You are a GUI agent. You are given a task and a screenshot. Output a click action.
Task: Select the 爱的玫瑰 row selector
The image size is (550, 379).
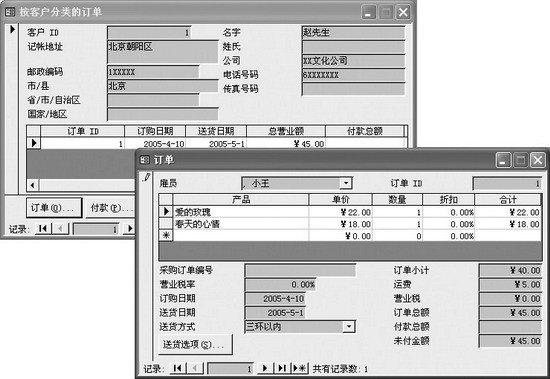166,212
